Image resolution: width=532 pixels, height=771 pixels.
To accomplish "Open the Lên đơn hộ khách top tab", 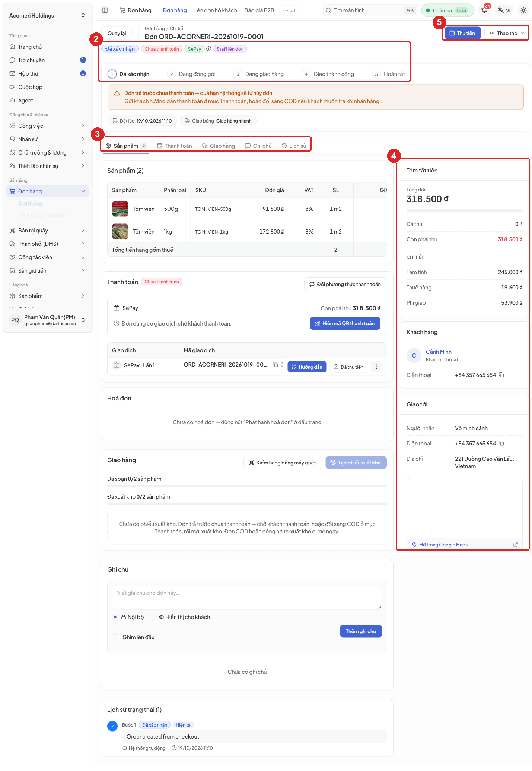I will pyautogui.click(x=216, y=10).
